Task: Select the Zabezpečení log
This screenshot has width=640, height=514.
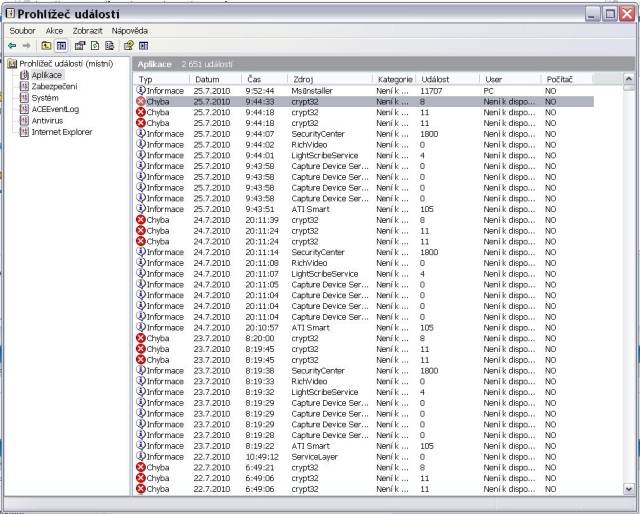Action: coord(54,87)
